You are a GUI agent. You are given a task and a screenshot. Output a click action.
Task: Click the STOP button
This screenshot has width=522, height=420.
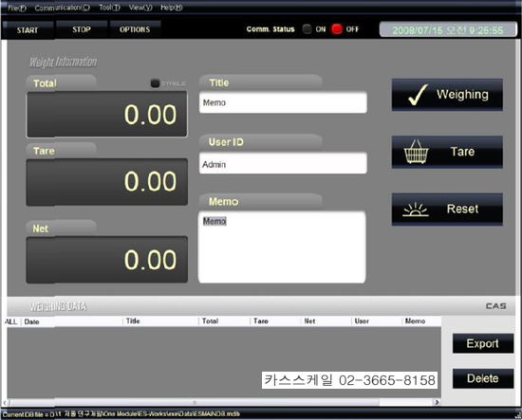(82, 29)
